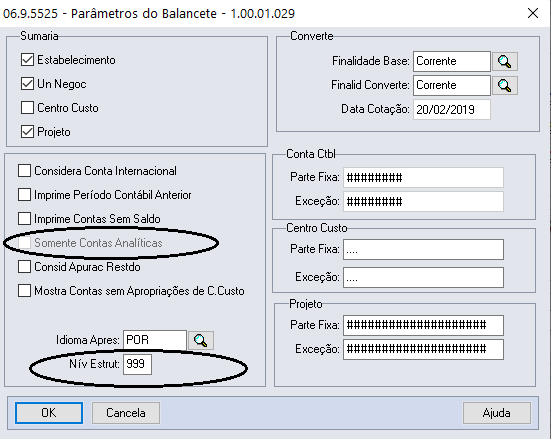Select Conta Ctbl Parte Fixa field
552x439 pixels.
[x=423, y=177]
